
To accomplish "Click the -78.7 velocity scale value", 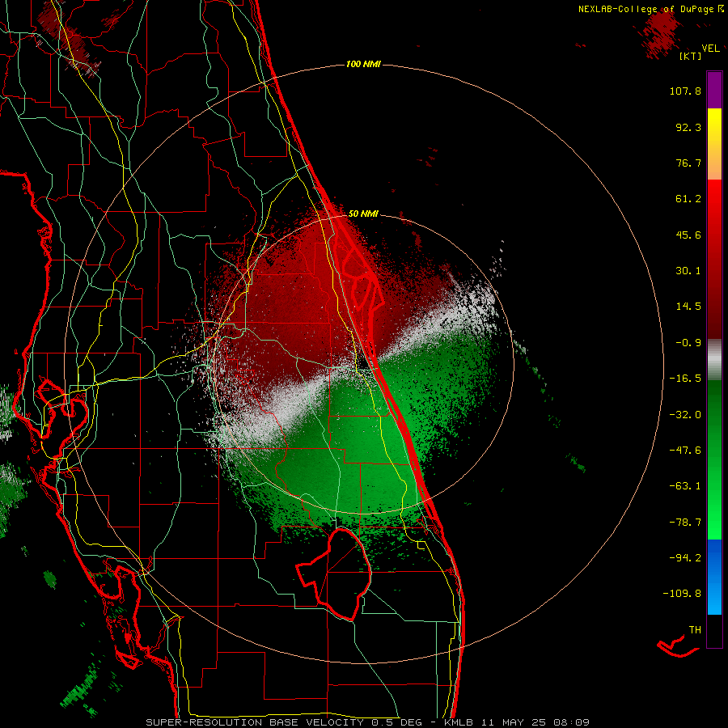I will [x=685, y=523].
